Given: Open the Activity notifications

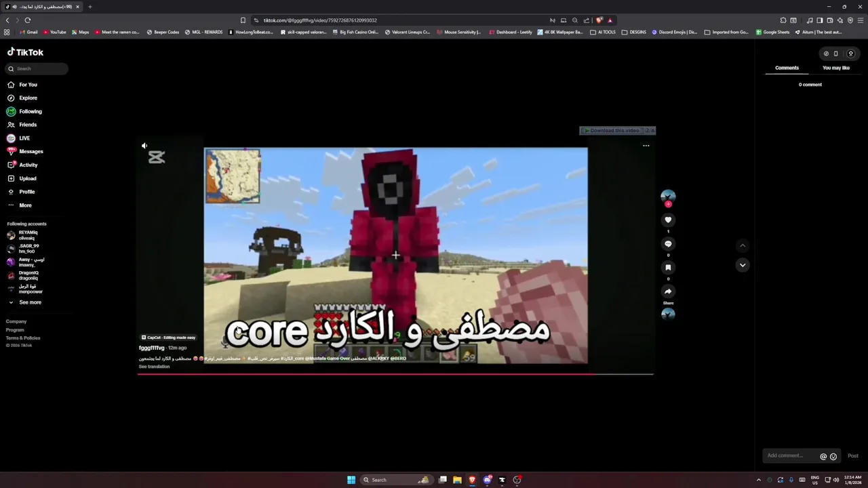Looking at the screenshot, I should (22, 165).
